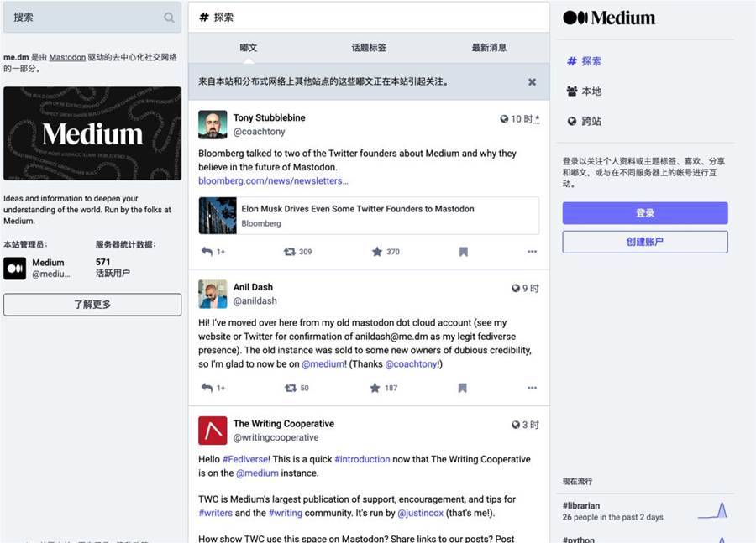Screen dimensions: 756x543
Task: Favorite the post with 187 stars
Action: 375,388
